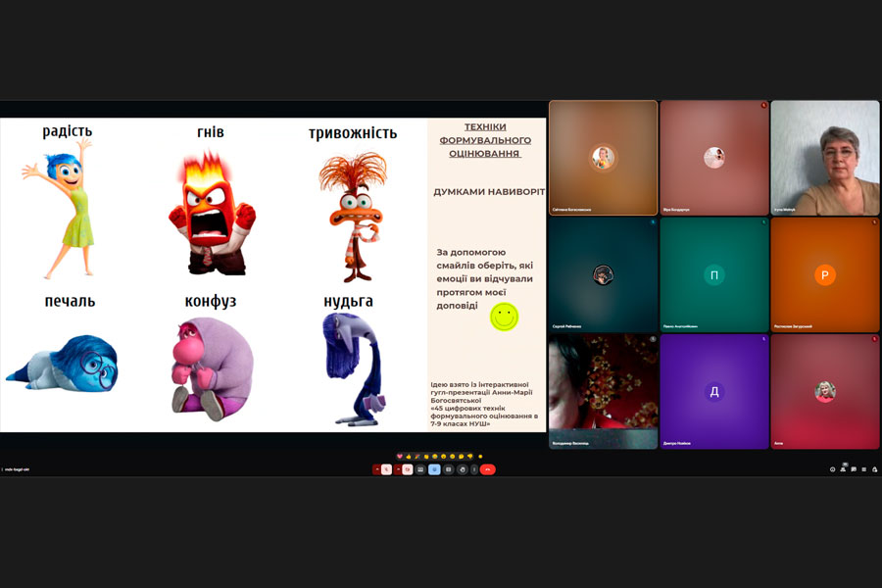Open host controls lock icon
Screen dimensions: 882x588
pos(875,469)
